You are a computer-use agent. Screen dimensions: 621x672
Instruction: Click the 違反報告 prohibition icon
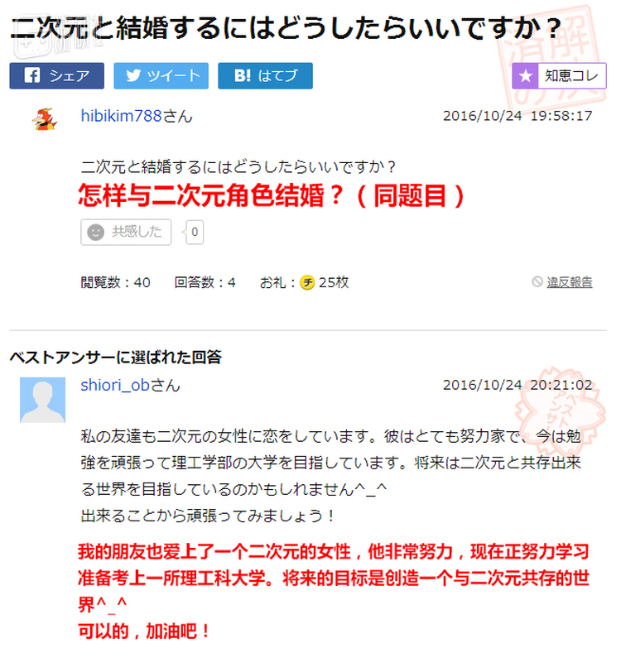tap(537, 281)
